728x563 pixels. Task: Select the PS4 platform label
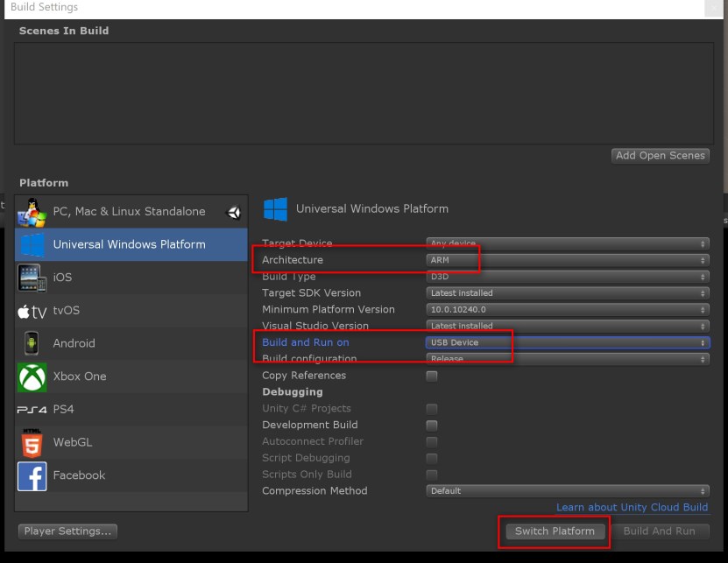click(x=64, y=410)
